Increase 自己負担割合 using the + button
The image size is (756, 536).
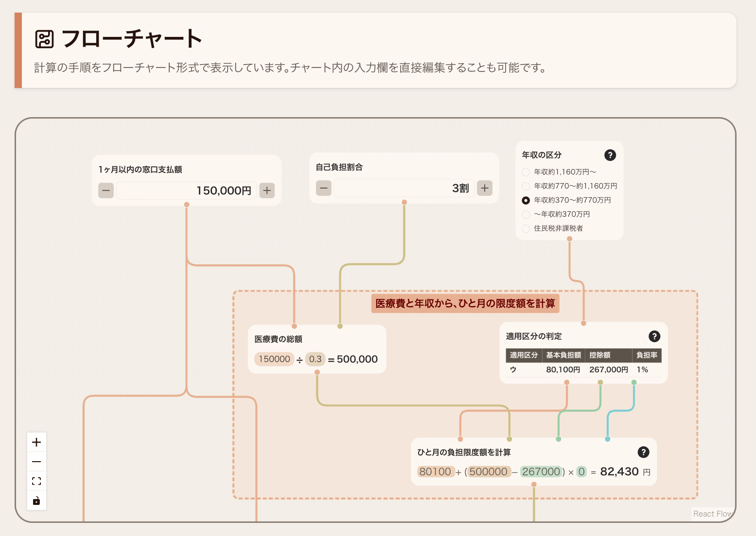coord(484,188)
